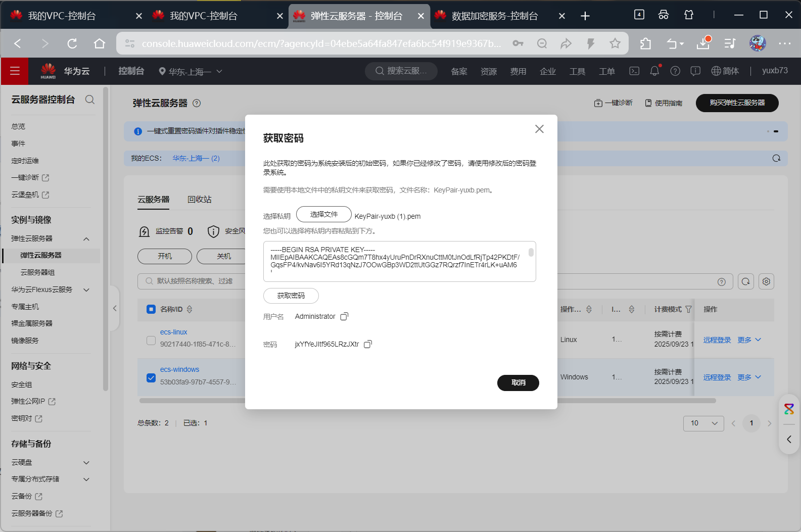Viewport: 801px width, 532px height.
Task: Open 费用 in the top menu
Action: (x=518, y=72)
